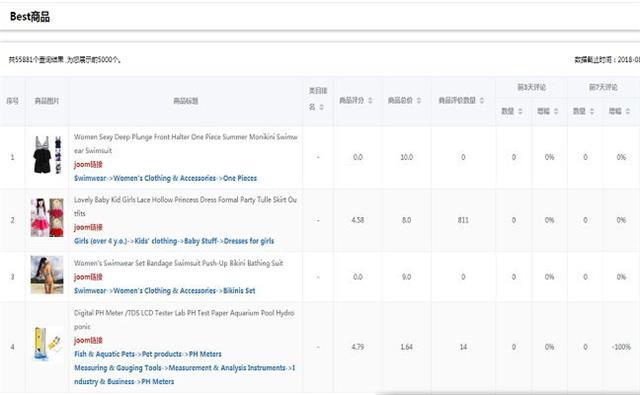Open joom链接 for Bandage Swimsuit product
This screenshot has width=640, height=395.
point(88,277)
